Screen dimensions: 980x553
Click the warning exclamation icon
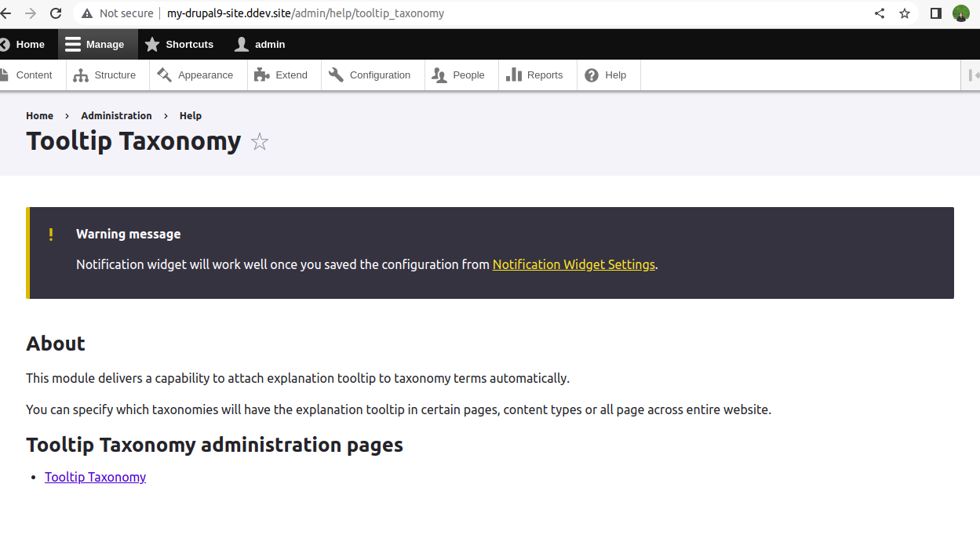tap(51, 234)
